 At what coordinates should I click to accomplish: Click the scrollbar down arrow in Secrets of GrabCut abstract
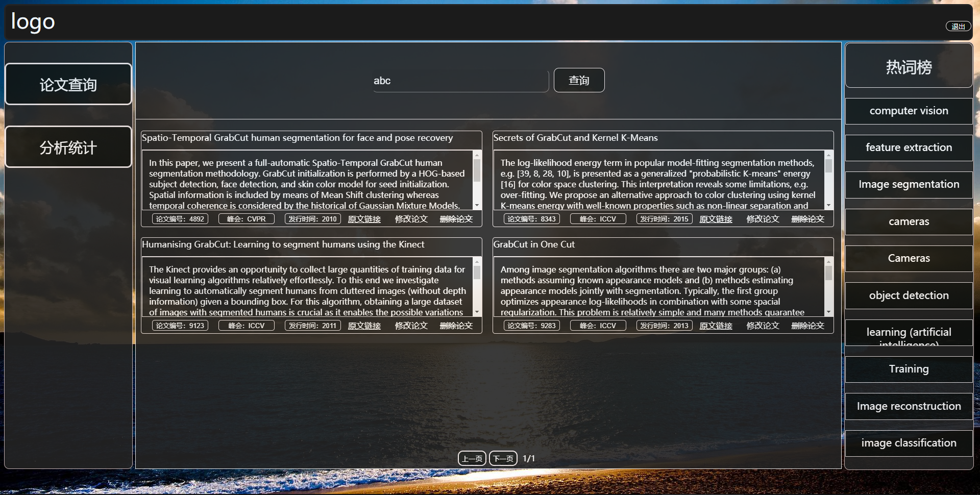[828, 205]
